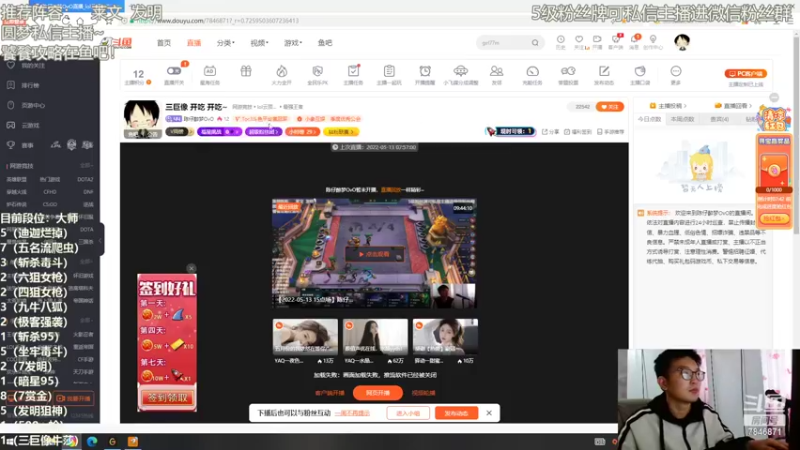800x450 pixels.
Task: Open the sidebar 排行榜 ranking item
Action: 24,85
